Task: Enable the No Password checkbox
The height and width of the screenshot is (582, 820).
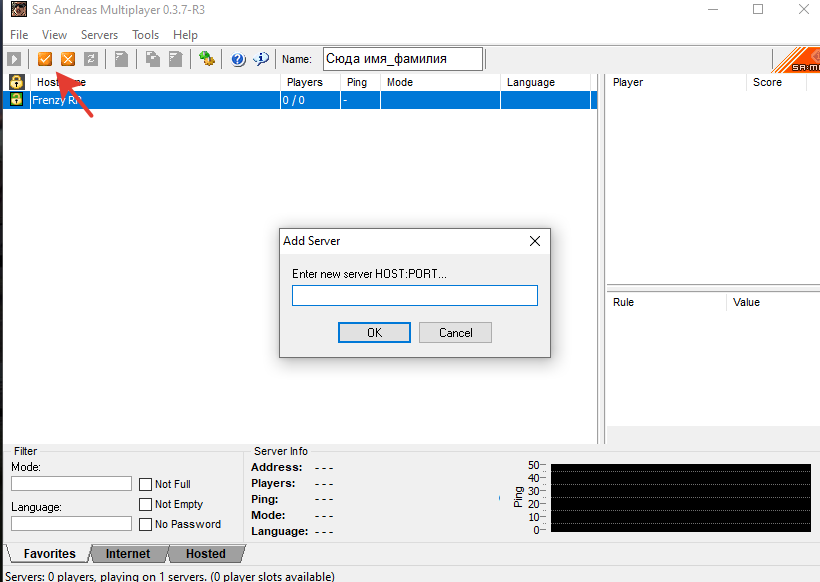Action: click(145, 524)
